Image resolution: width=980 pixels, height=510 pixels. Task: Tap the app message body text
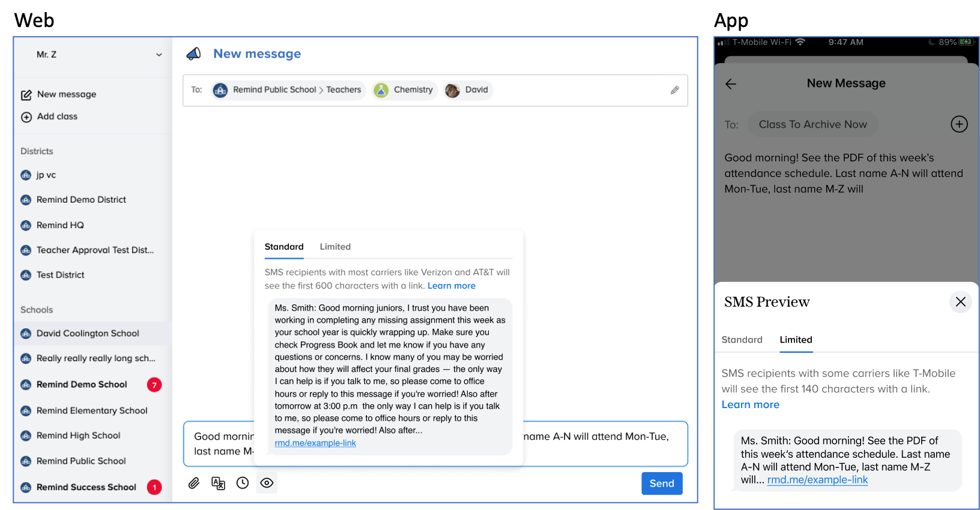point(843,174)
